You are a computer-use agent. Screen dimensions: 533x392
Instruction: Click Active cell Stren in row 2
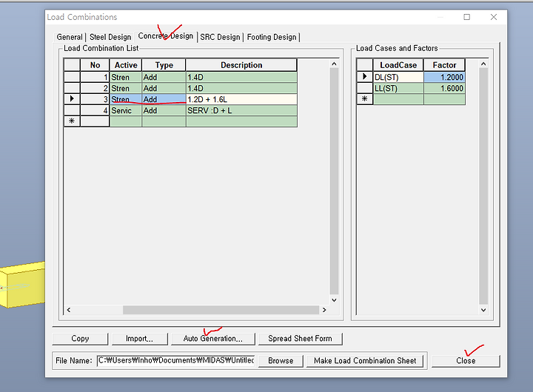[x=125, y=88]
